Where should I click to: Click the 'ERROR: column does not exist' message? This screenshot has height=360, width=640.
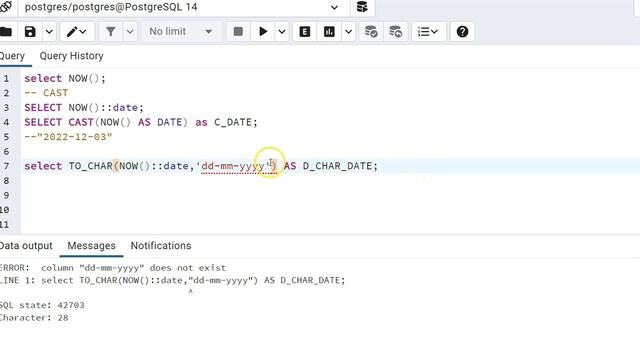[x=113, y=268]
